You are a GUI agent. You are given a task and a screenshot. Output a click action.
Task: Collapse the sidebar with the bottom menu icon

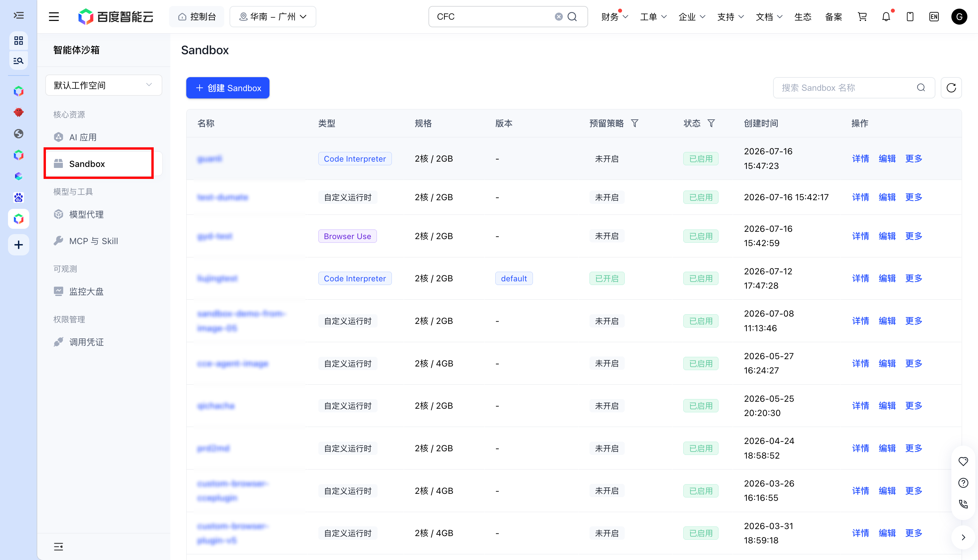click(x=59, y=547)
